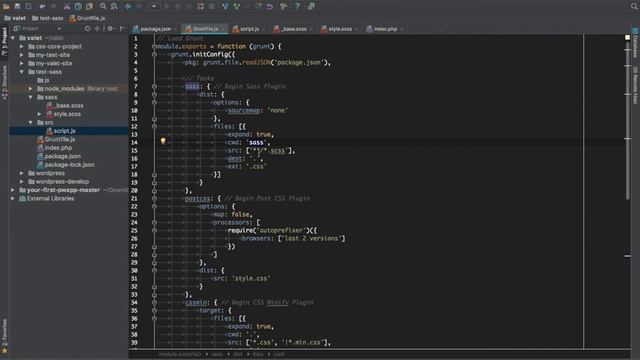Click the stop-with-reload toolbar icon
Image resolution: width=640 pixels, height=360 pixels.
pyautogui.click(x=200, y=6)
